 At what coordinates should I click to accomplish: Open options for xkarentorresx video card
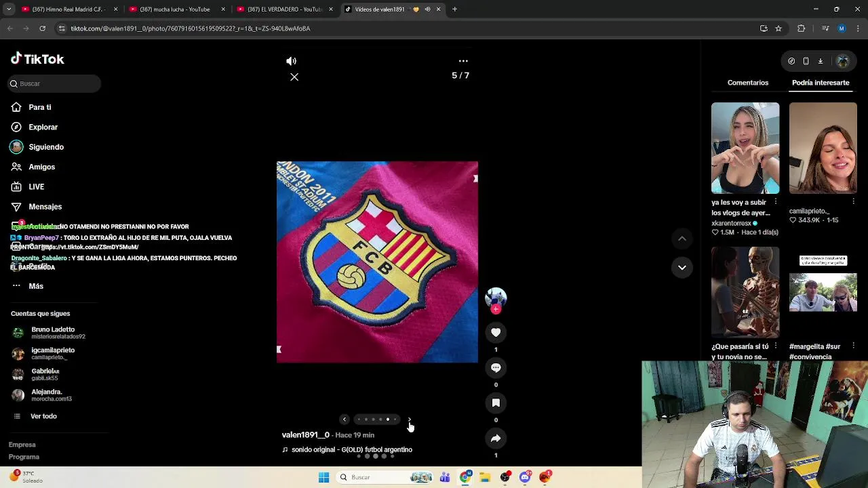(776, 202)
